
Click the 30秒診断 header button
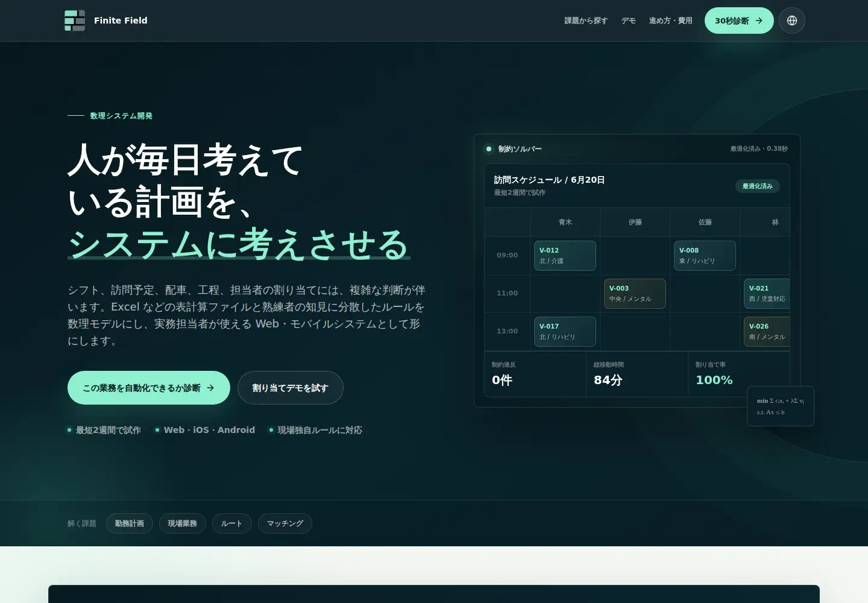(739, 21)
